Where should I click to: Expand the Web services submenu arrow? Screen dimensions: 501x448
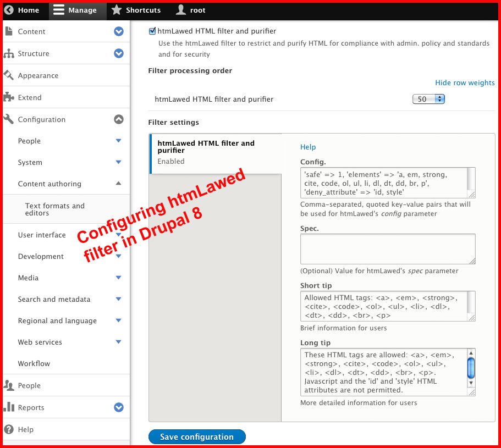[x=119, y=342]
